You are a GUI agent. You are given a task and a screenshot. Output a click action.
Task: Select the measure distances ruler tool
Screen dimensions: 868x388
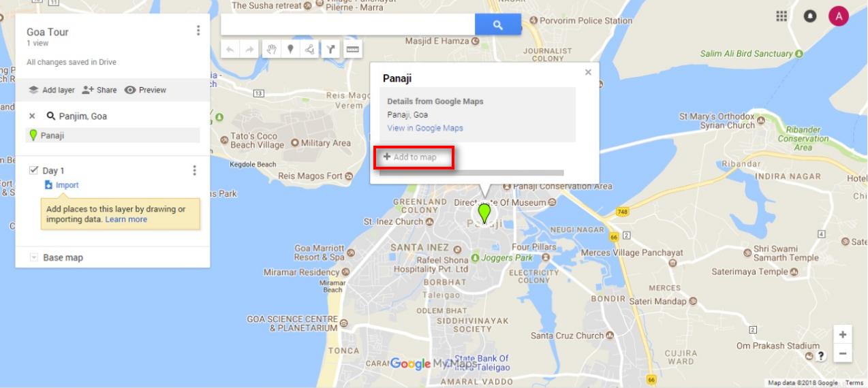click(x=352, y=49)
